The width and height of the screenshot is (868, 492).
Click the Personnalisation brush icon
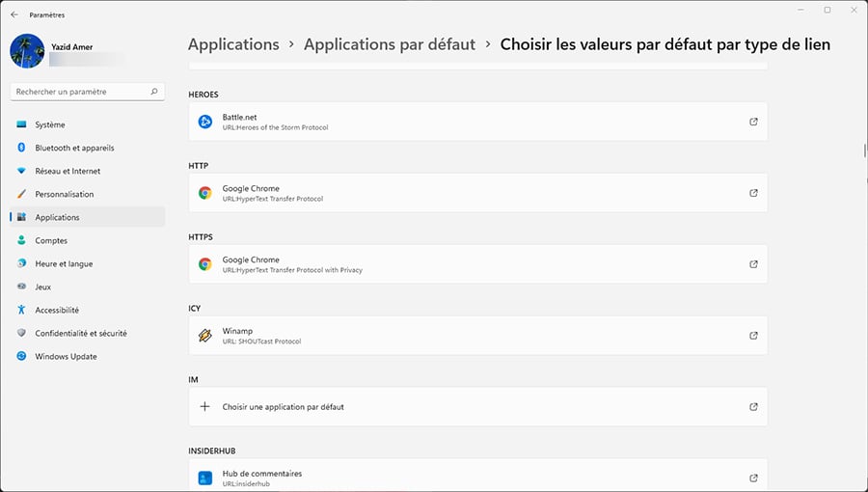pos(21,194)
